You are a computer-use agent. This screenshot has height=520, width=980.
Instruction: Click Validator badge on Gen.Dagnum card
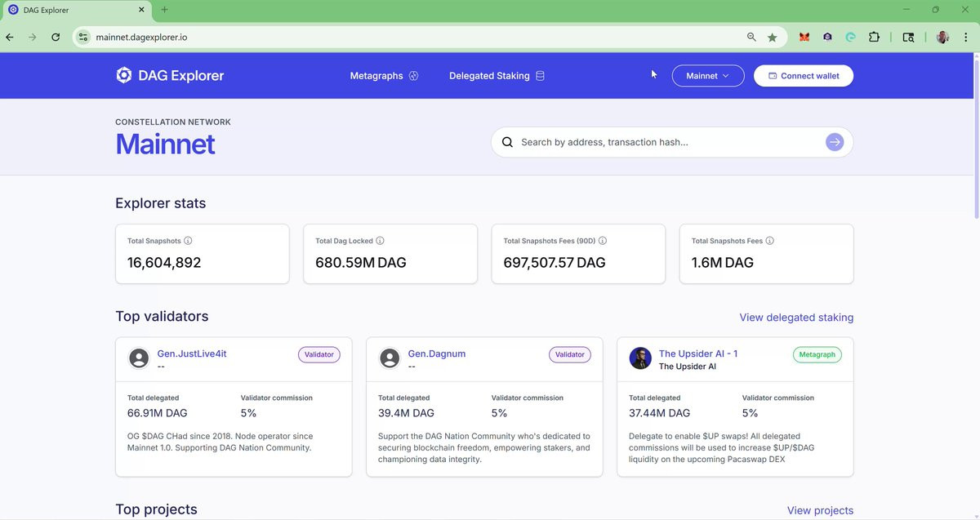(570, 354)
